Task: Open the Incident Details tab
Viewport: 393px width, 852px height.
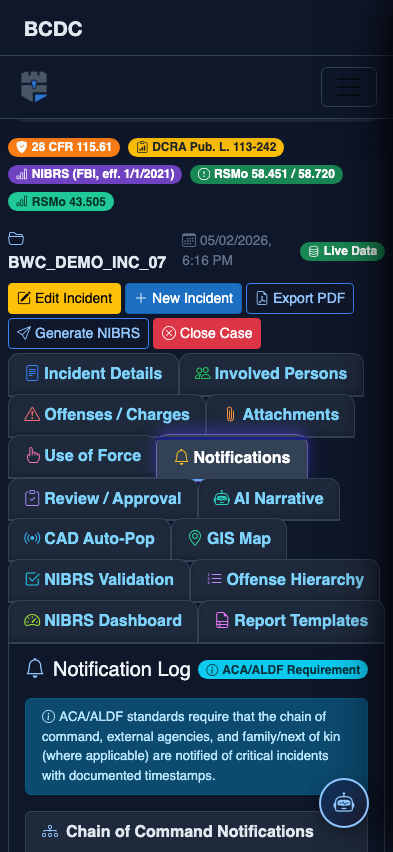Action: (x=93, y=374)
